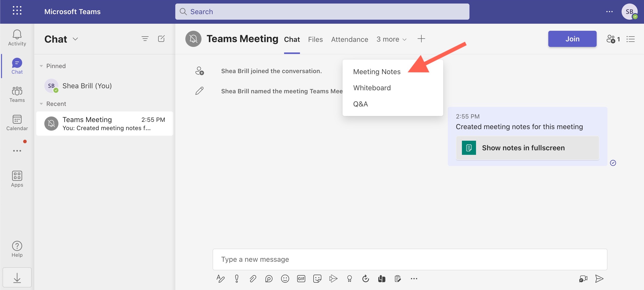Collapse the Pinned conversations section

(42, 66)
